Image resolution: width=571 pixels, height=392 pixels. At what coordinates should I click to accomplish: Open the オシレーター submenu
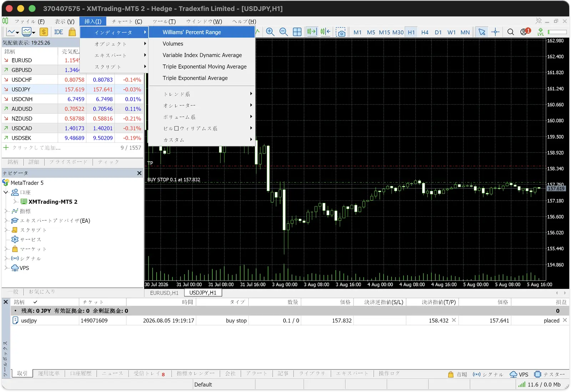202,105
